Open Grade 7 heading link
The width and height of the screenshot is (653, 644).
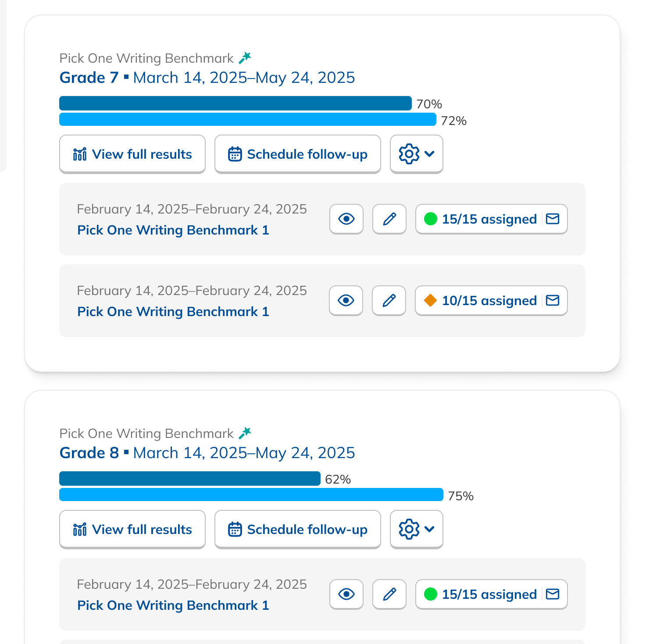click(x=89, y=78)
